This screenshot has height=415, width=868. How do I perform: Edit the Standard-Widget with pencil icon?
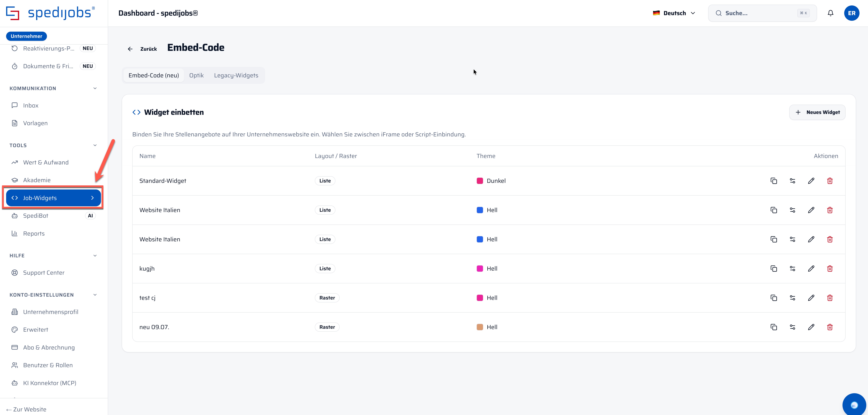click(811, 181)
